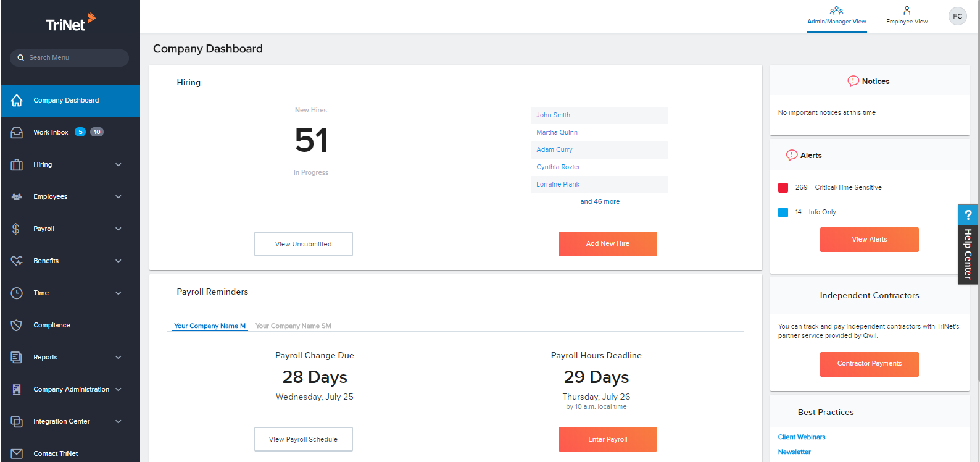Click the Time clock icon
The width and height of the screenshot is (980, 462).
click(x=17, y=293)
